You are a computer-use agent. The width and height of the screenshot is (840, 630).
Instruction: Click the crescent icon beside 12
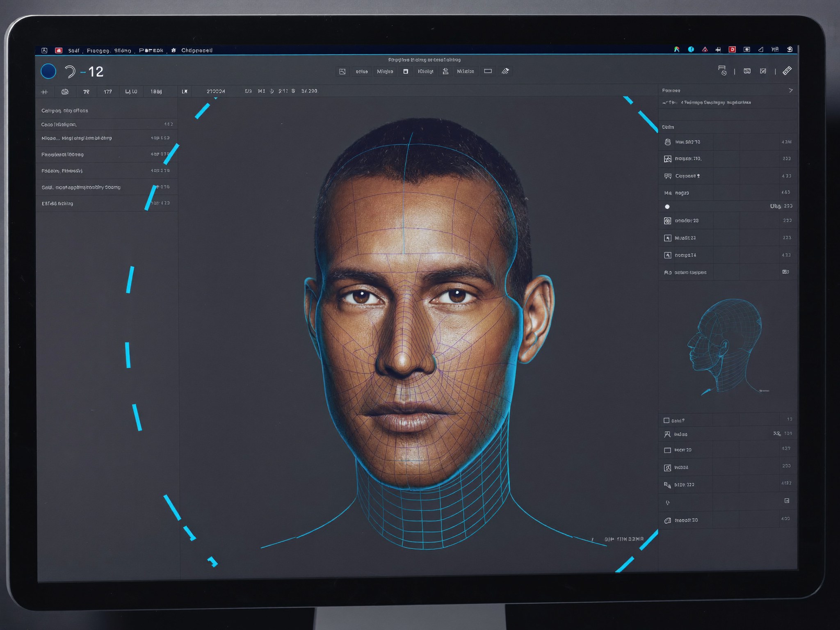[x=70, y=72]
